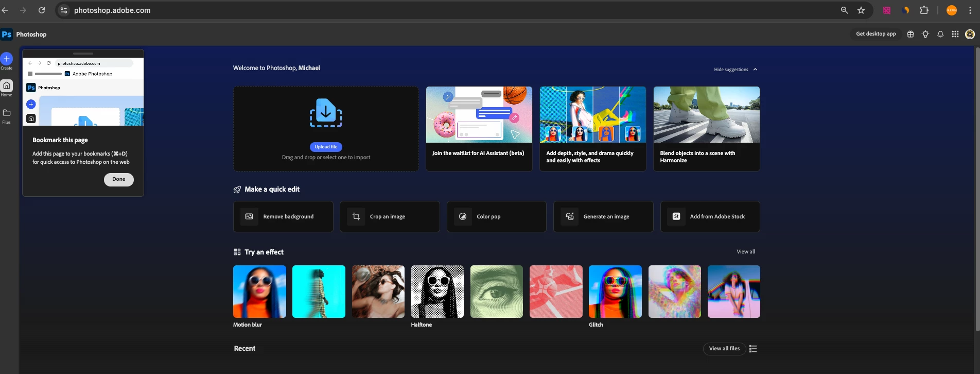Click the browser zoom magnifier icon

pos(844,10)
